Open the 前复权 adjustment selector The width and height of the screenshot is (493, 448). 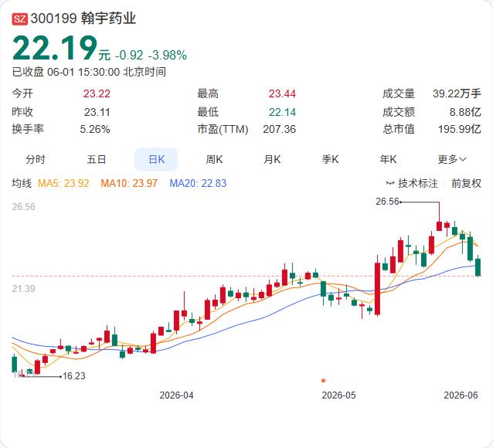click(466, 183)
